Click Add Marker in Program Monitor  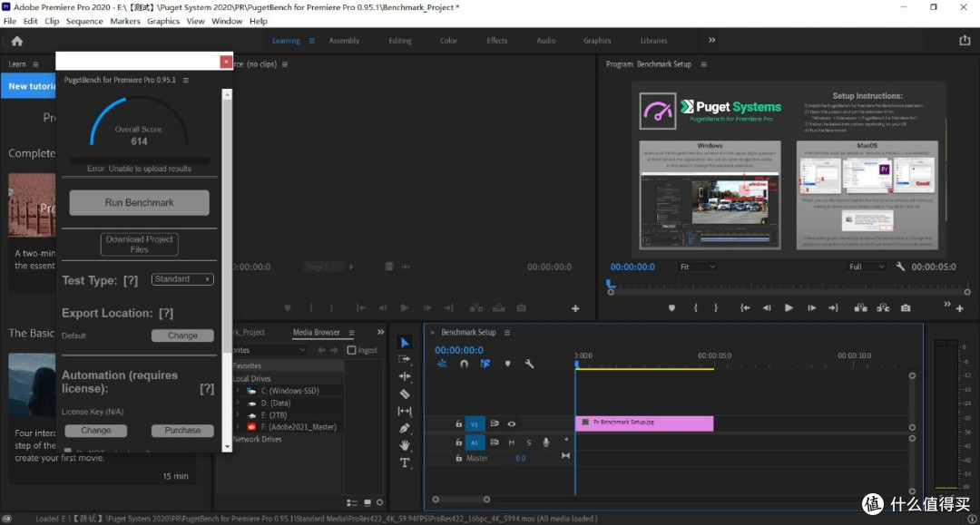click(x=671, y=307)
